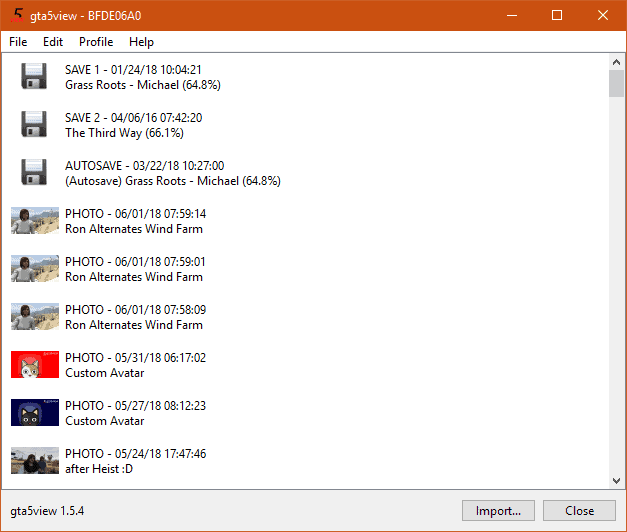Click the Import... button
Image resolution: width=627 pixels, height=532 pixels.
(498, 511)
